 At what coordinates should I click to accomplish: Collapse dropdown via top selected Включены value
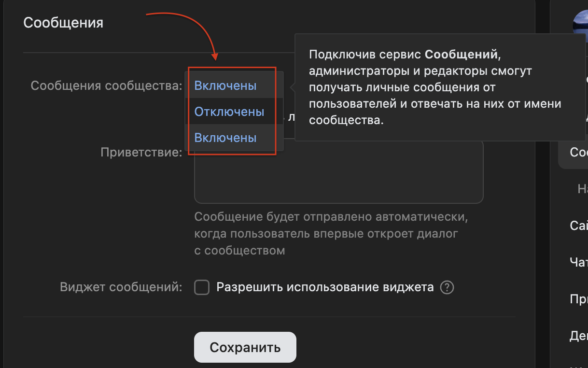[x=225, y=85]
